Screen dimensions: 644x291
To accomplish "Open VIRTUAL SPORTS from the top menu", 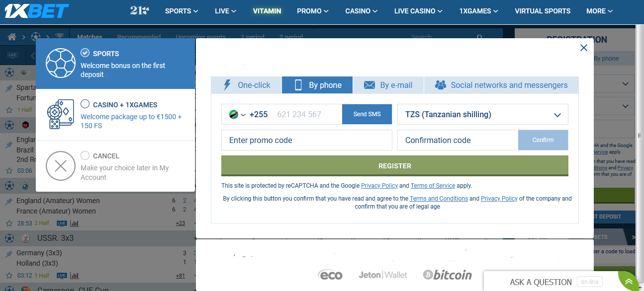I will [543, 11].
